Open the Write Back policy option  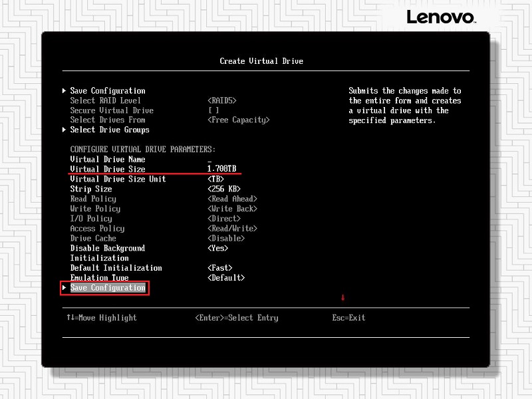point(232,209)
